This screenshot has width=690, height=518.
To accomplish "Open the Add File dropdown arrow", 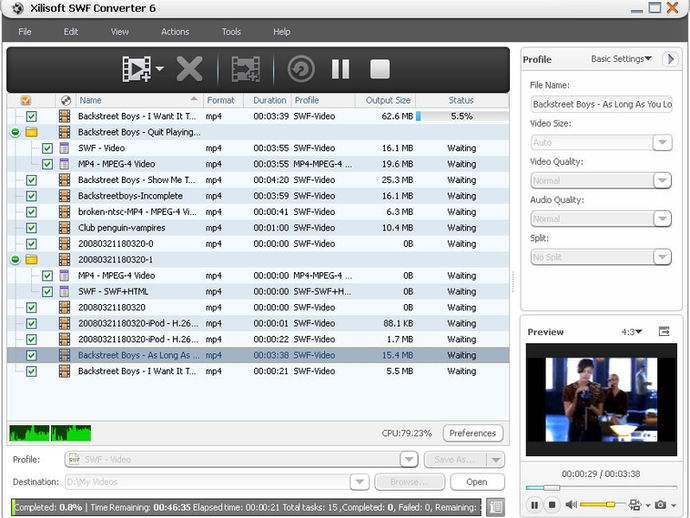I will coord(160,69).
